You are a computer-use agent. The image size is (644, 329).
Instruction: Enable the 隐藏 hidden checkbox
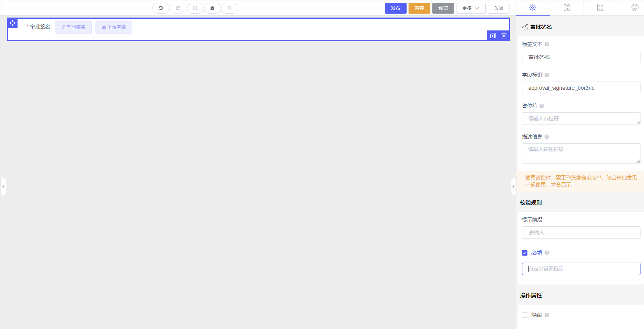525,315
